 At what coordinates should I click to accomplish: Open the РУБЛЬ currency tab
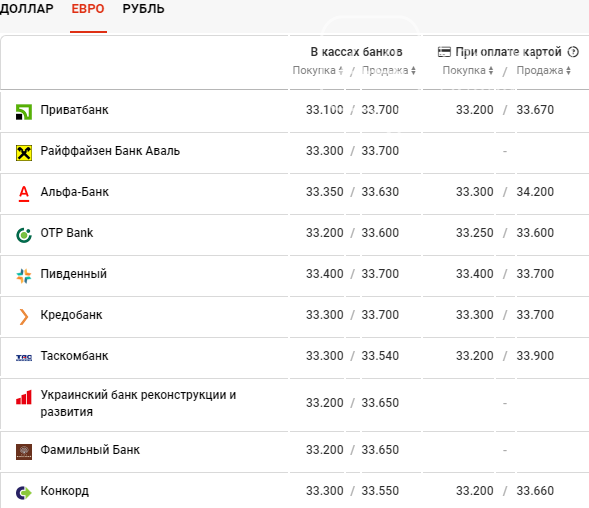pyautogui.click(x=143, y=9)
